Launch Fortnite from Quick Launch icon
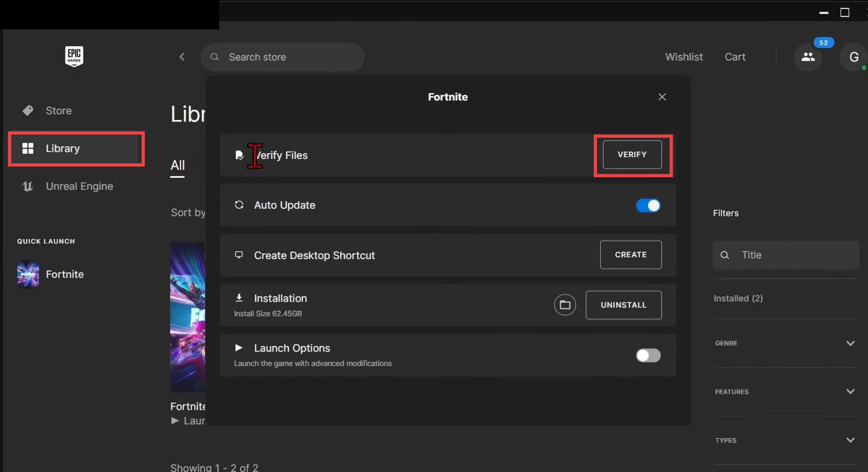Image resolution: width=868 pixels, height=472 pixels. (x=28, y=274)
